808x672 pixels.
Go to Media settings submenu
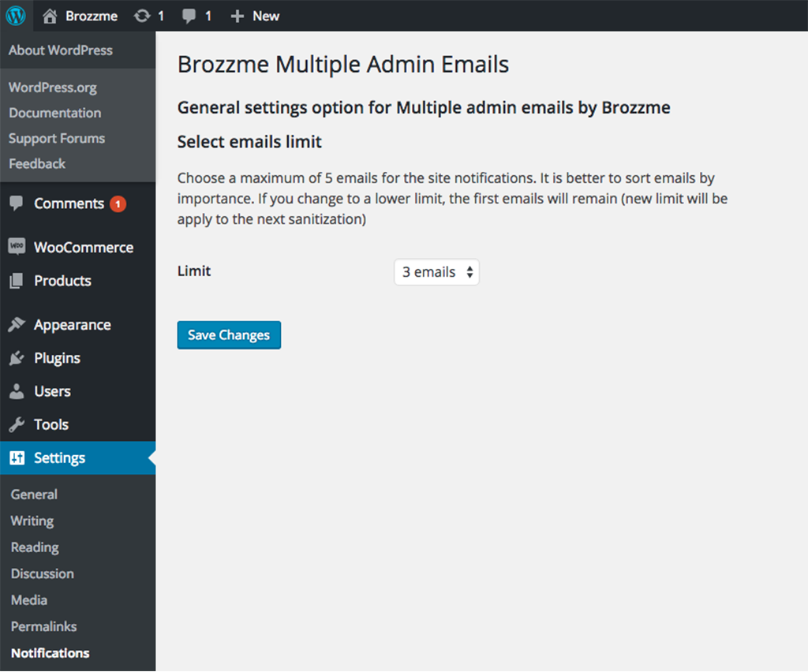29,600
